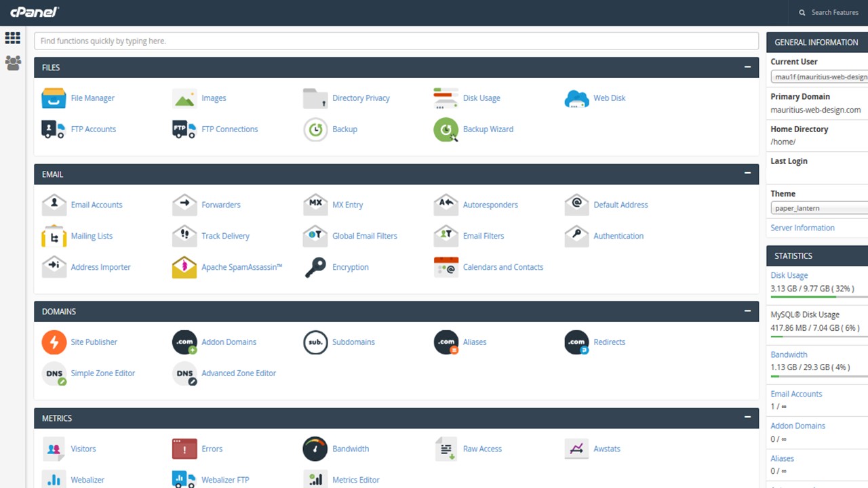The image size is (868, 488).
Task: Click the Site Publisher lightning icon
Action: (x=54, y=342)
